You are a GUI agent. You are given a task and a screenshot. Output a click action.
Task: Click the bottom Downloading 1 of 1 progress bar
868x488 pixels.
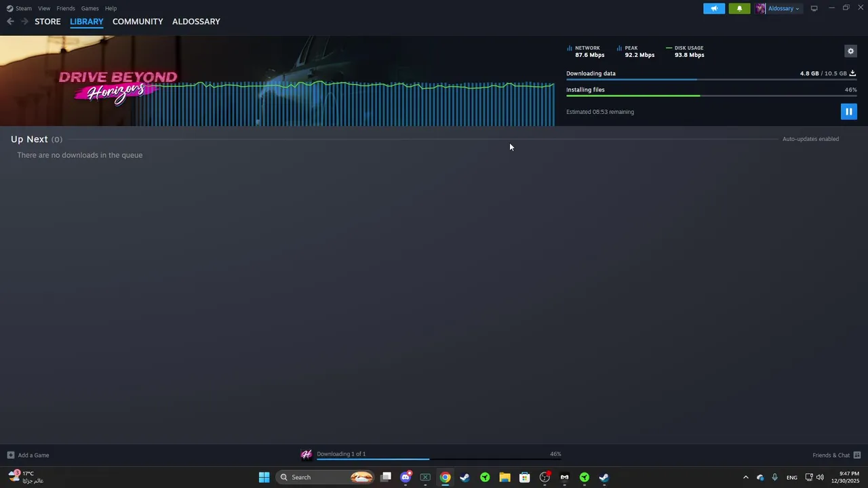point(439,460)
